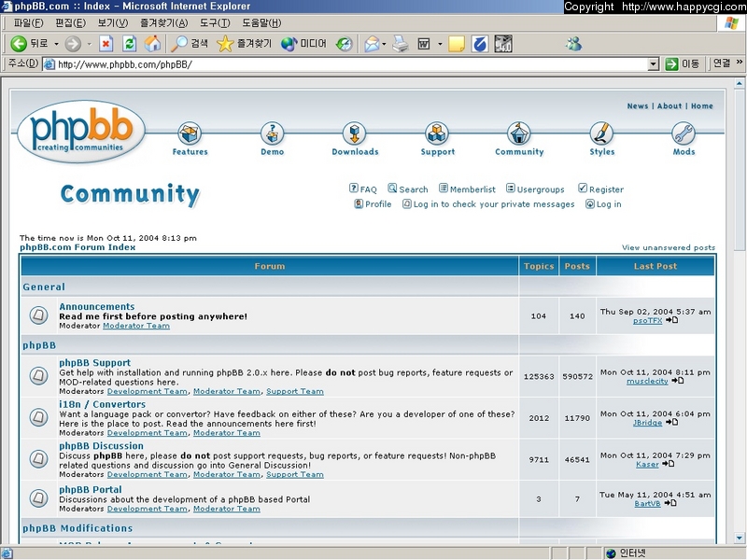Open the About link at top right
This screenshot has height=560, width=747.
click(x=669, y=106)
